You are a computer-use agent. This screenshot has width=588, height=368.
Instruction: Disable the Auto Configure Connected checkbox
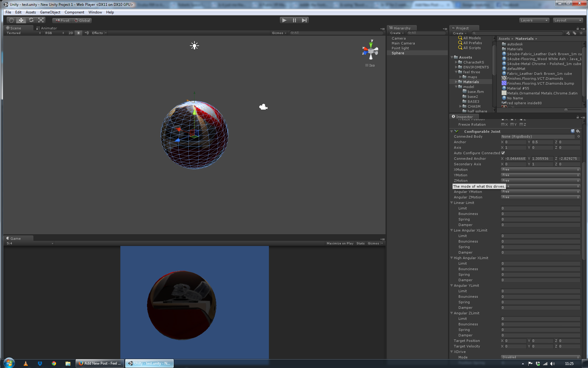(x=503, y=153)
